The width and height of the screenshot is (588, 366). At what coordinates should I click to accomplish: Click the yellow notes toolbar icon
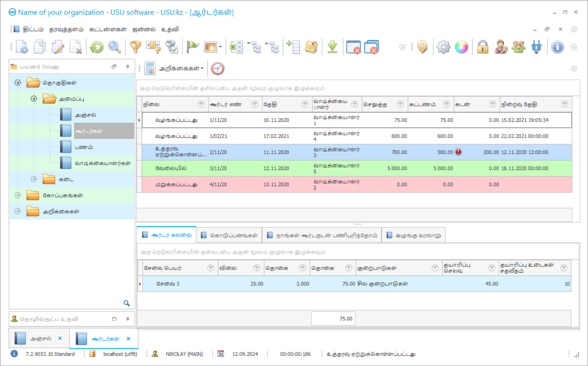click(x=311, y=47)
